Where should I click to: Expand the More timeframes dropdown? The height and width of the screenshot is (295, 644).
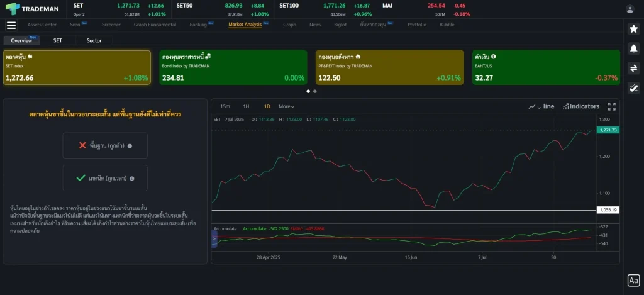pos(286,106)
